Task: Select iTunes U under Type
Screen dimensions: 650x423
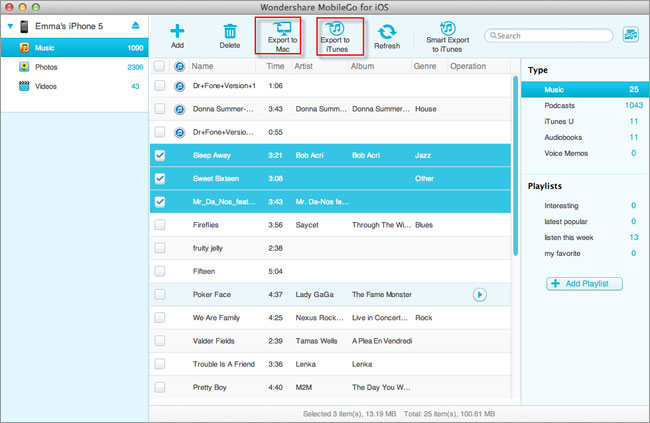Action: [583, 122]
